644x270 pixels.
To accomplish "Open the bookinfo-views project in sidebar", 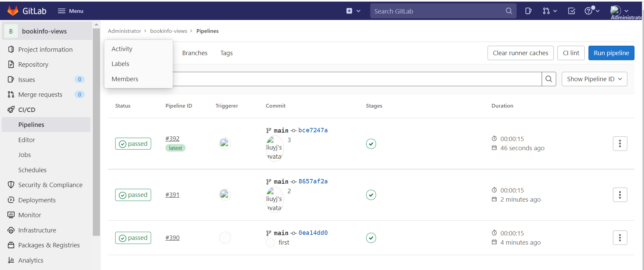I will pos(47,31).
